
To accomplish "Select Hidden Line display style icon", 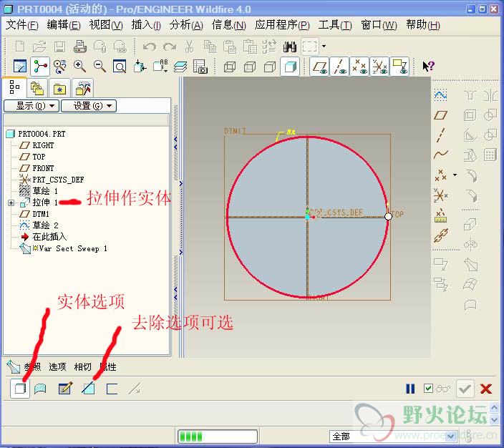I will click(250, 67).
